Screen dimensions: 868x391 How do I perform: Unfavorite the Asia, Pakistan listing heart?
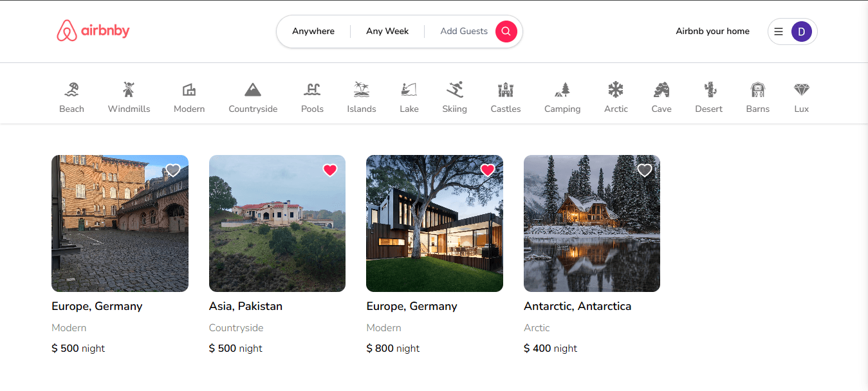(330, 170)
